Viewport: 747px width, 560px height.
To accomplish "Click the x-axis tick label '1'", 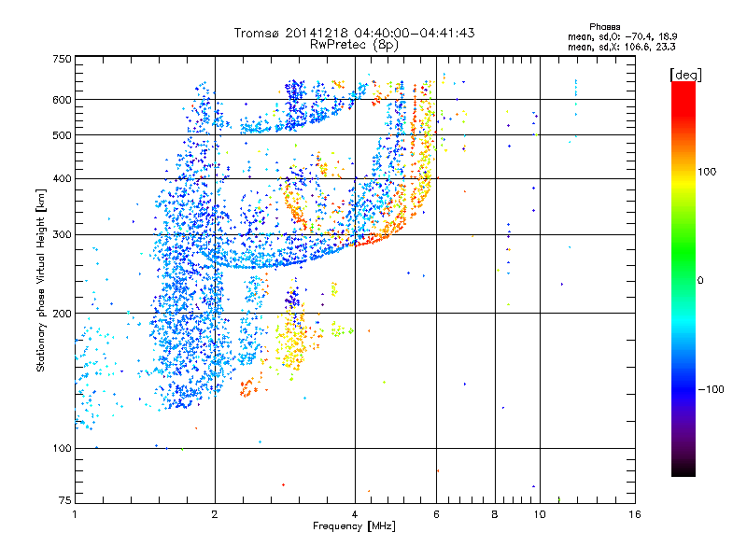I will 75,514.
